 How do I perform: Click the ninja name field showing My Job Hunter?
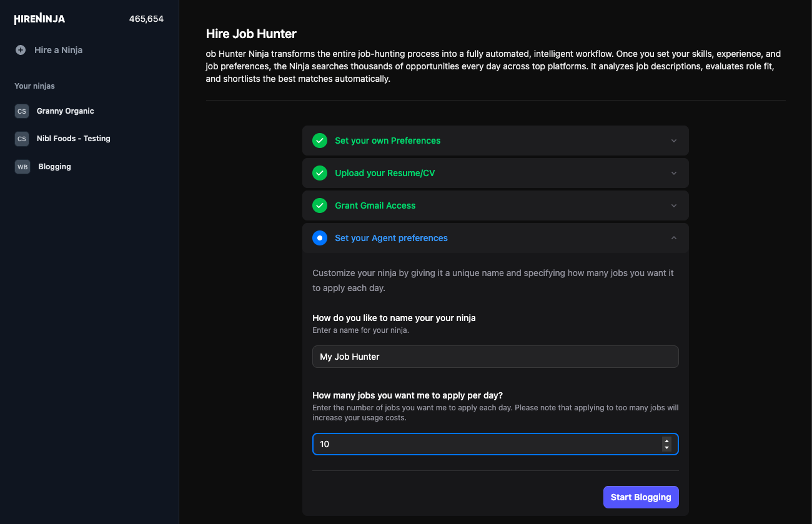[x=495, y=357]
